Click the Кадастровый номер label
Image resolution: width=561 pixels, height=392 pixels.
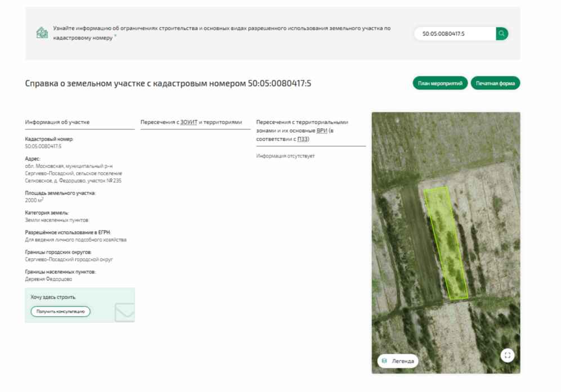[49, 139]
